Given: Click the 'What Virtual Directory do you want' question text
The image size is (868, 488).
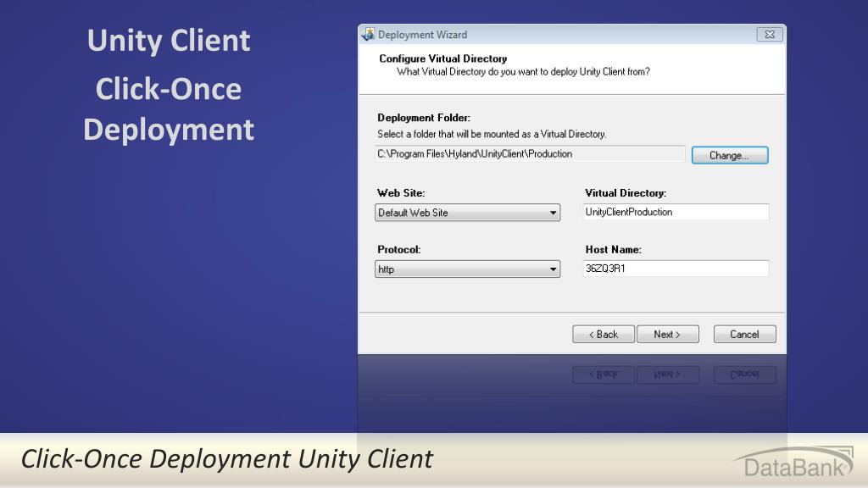Looking at the screenshot, I should [x=523, y=71].
